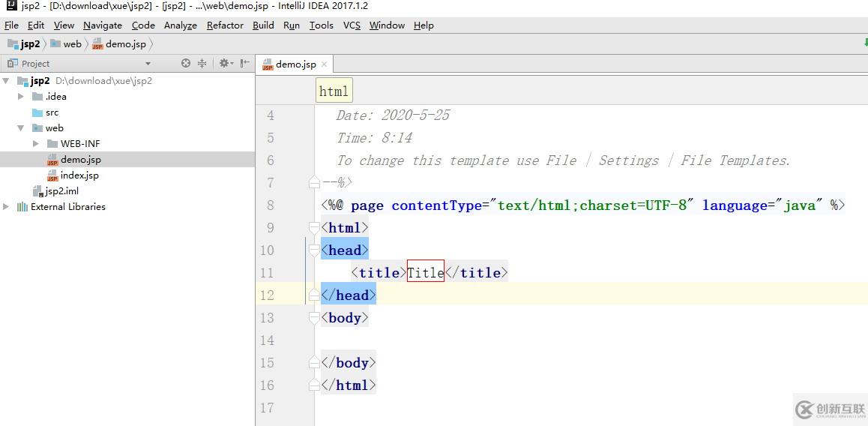Open the Build menu

[x=264, y=25]
